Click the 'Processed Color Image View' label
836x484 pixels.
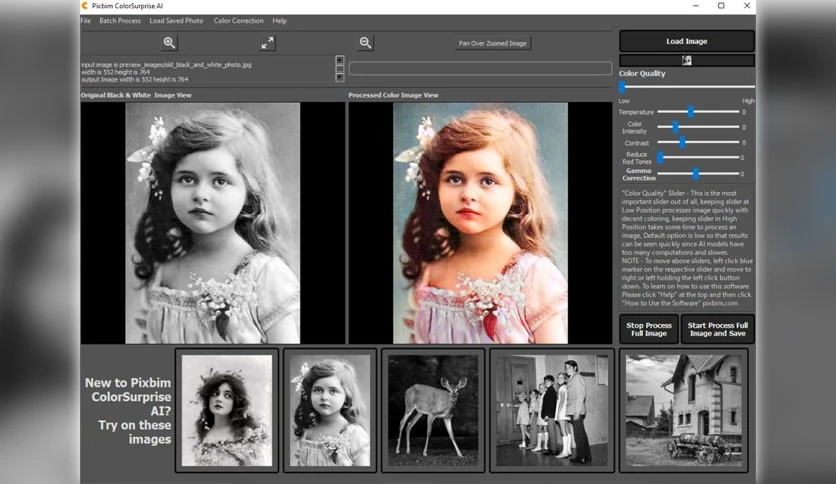[393, 95]
